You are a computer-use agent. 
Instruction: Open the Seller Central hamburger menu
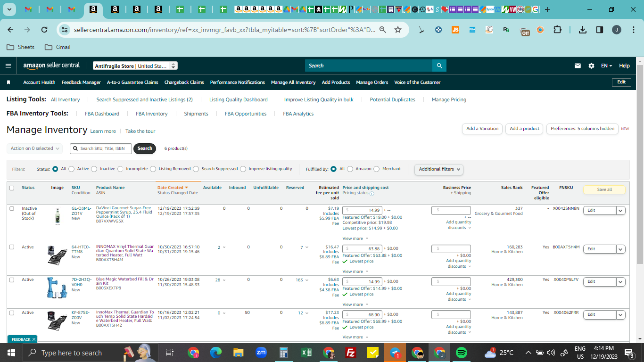8,66
